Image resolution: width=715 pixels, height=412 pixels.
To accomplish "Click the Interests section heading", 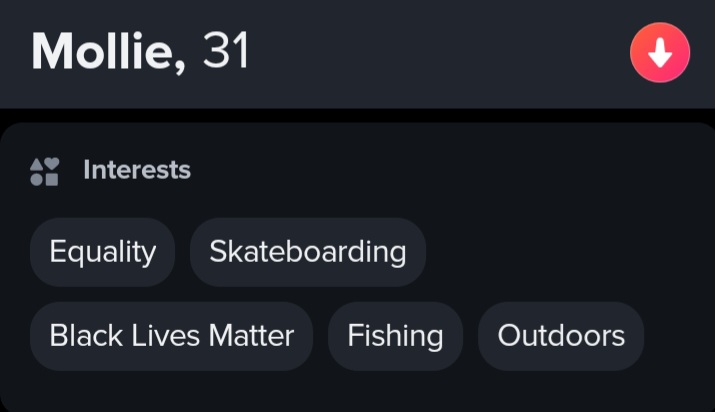I will [137, 170].
